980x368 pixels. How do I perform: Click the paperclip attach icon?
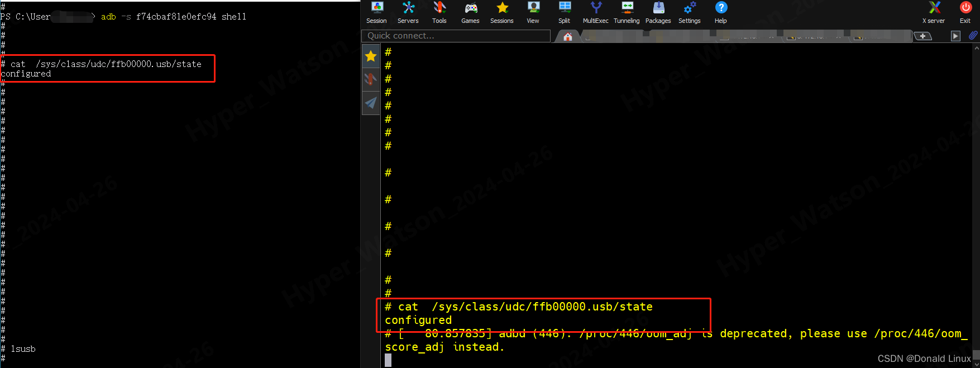(973, 36)
